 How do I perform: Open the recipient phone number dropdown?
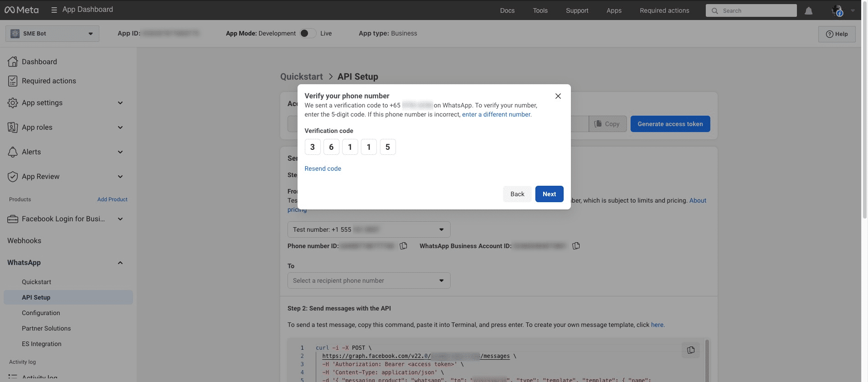369,280
